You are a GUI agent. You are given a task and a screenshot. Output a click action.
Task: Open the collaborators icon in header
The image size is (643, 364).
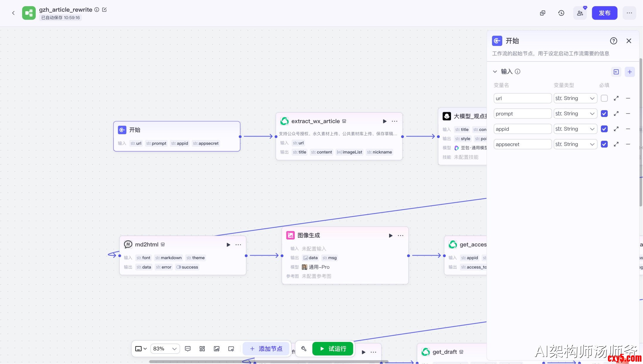pos(580,13)
